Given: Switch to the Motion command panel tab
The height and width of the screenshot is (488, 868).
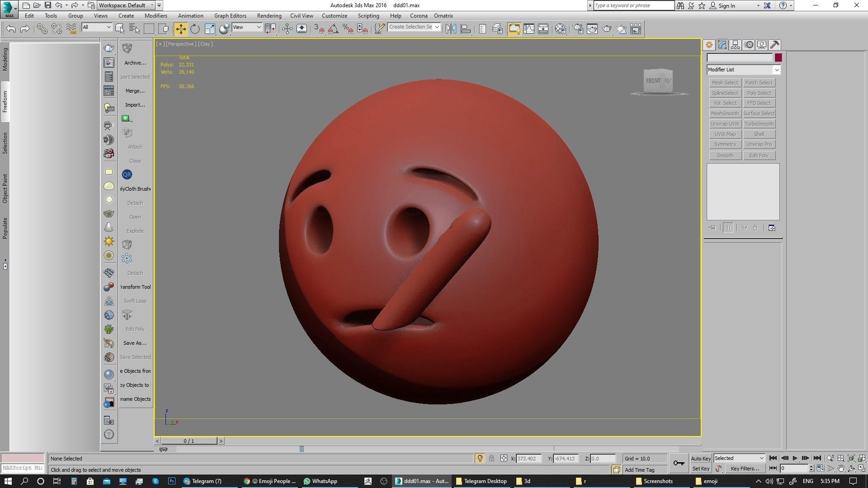Looking at the screenshot, I should pyautogui.click(x=749, y=45).
